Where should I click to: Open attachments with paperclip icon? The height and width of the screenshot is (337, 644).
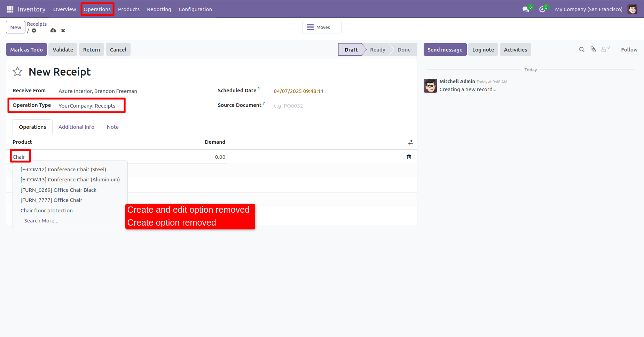point(593,50)
